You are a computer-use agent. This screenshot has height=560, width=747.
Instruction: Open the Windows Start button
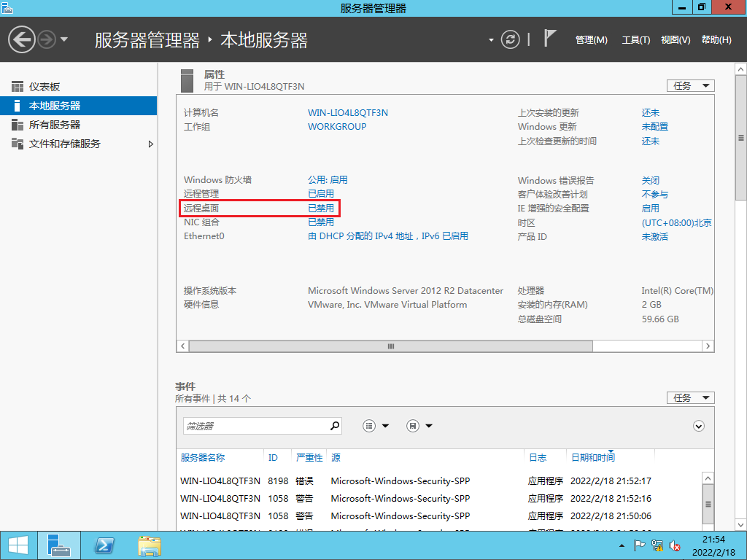(18, 545)
